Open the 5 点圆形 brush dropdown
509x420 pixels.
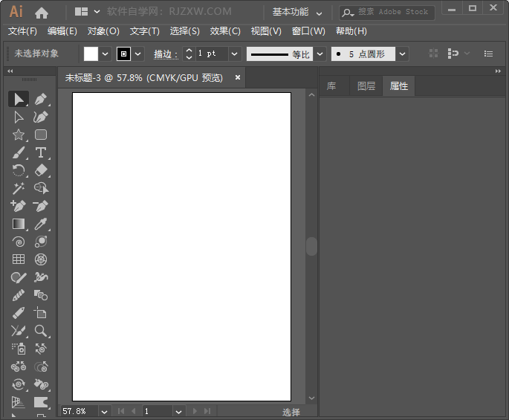click(x=402, y=54)
